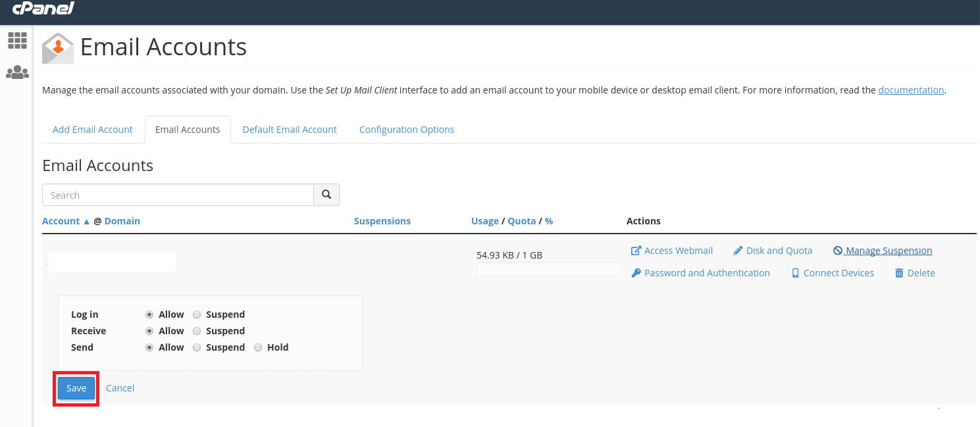This screenshot has height=427, width=980.
Task: Click the search magnifier button
Action: (326, 195)
